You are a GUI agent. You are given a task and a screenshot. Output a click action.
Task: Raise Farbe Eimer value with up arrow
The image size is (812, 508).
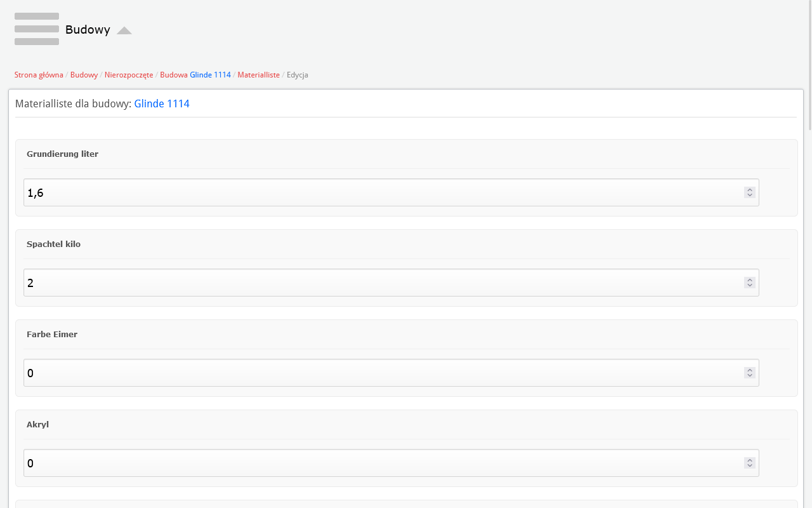click(x=750, y=370)
